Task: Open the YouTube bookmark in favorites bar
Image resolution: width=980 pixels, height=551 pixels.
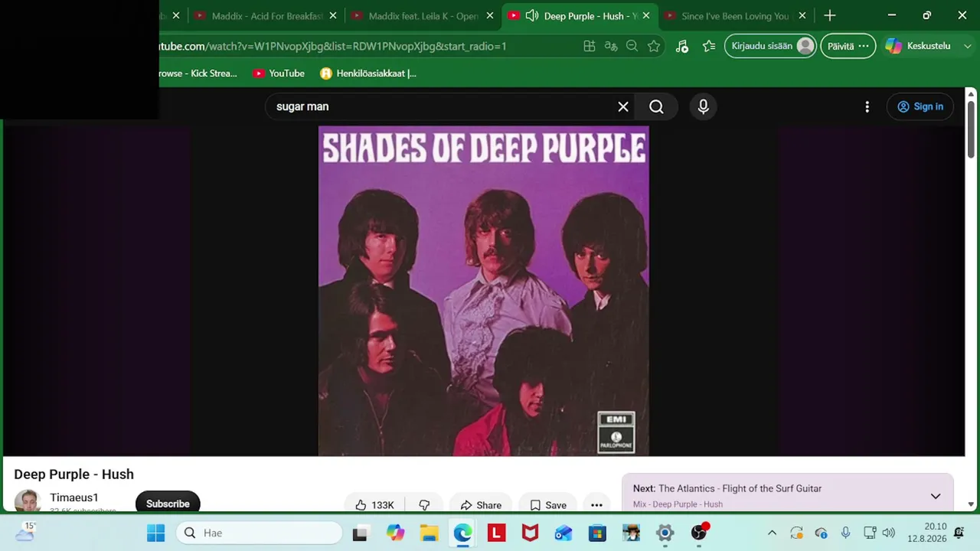Action: pos(279,73)
